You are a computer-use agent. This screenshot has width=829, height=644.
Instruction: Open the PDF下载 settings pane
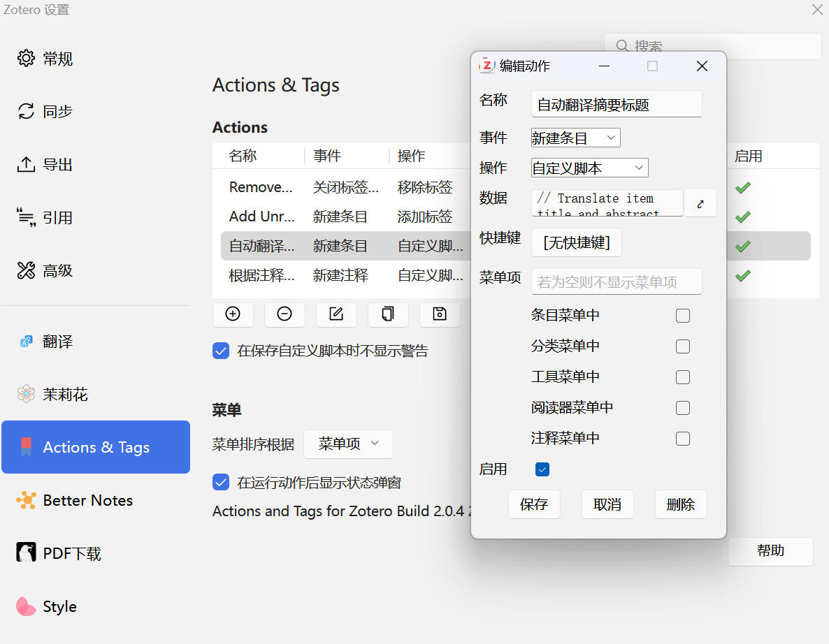coord(72,553)
